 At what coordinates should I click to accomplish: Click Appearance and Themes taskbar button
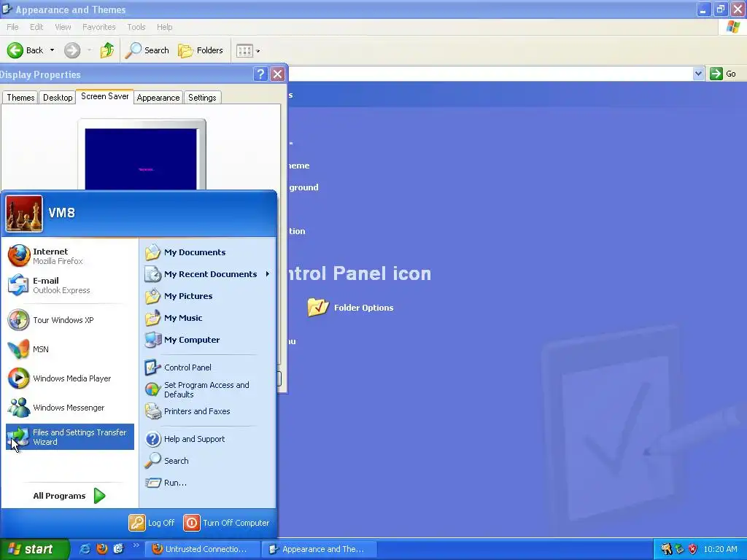click(320, 549)
